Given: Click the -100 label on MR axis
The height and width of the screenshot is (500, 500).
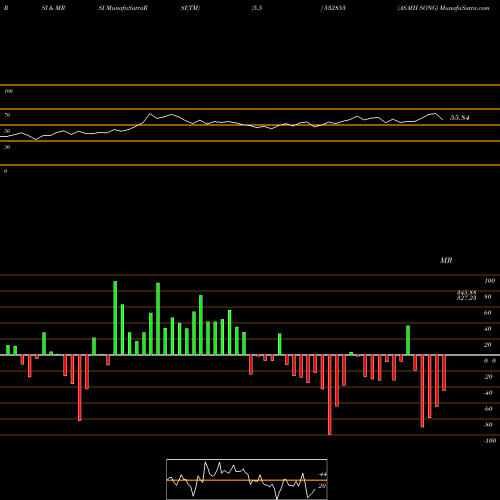Looking at the screenshot, I should [x=489, y=441].
